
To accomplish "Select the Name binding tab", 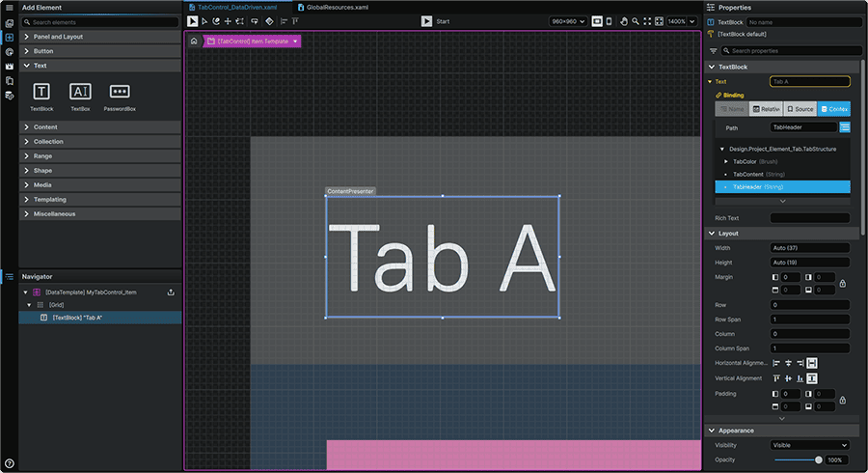I will point(732,109).
